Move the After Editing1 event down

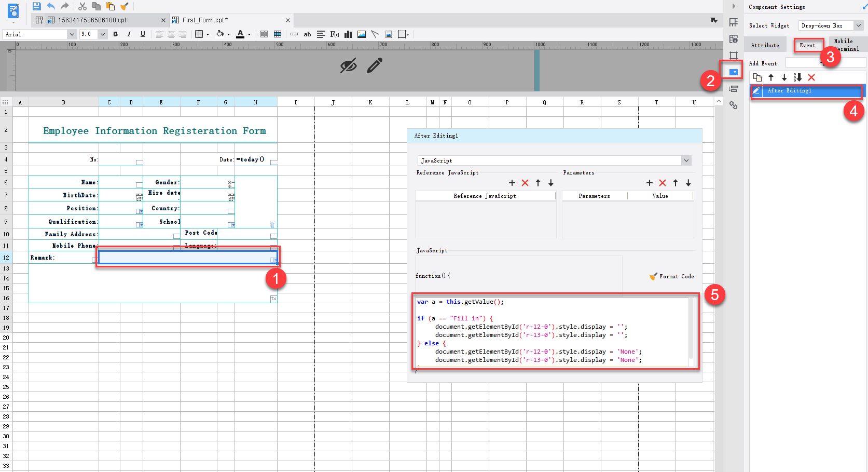coord(784,77)
